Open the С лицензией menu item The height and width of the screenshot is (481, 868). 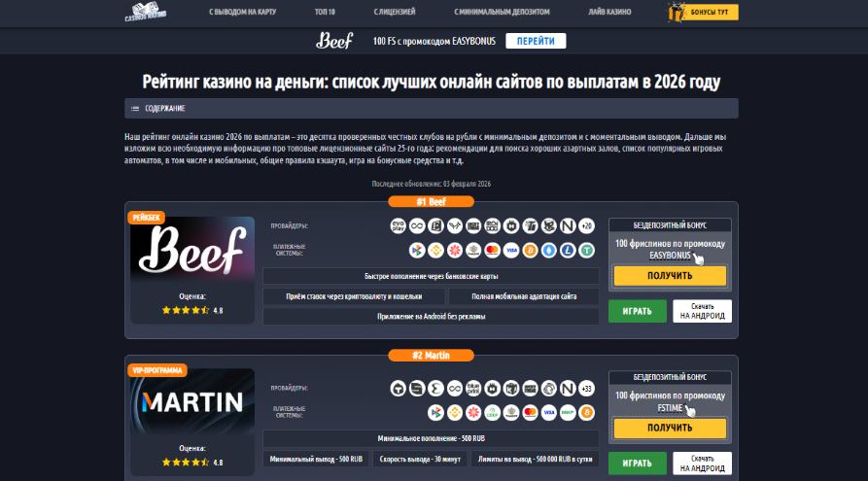394,12
